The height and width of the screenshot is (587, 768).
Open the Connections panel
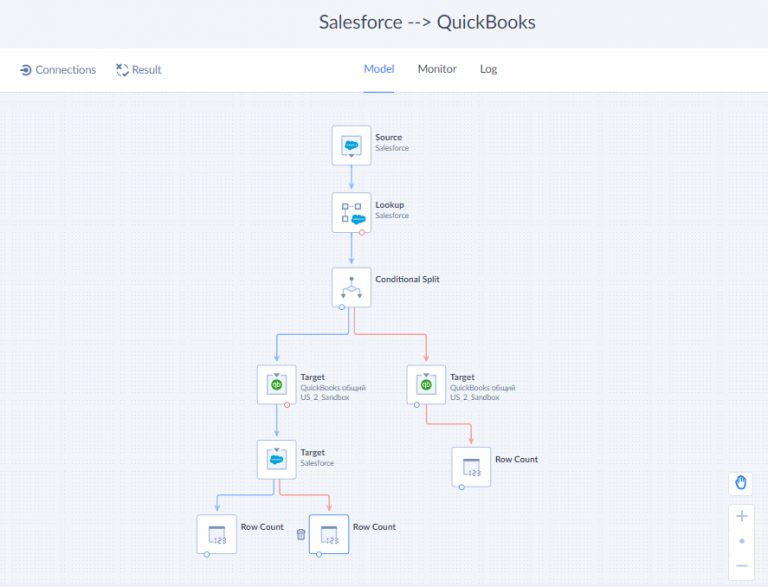coord(58,70)
